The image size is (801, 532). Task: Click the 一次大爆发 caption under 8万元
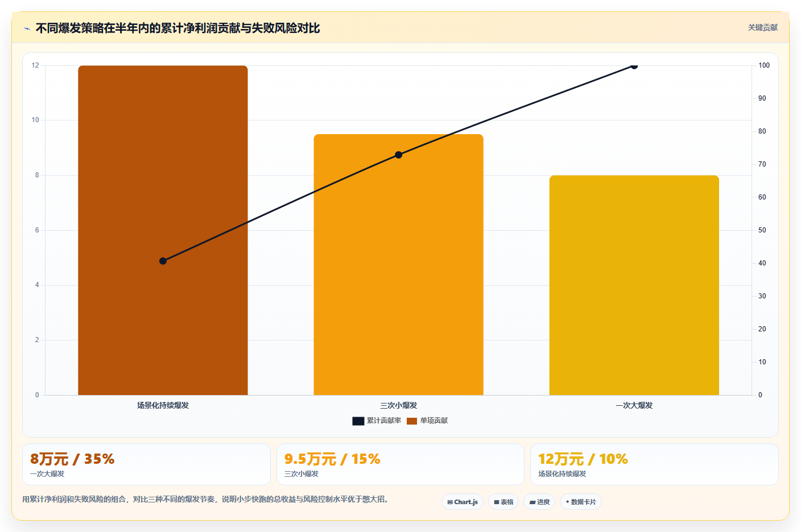(x=47, y=473)
